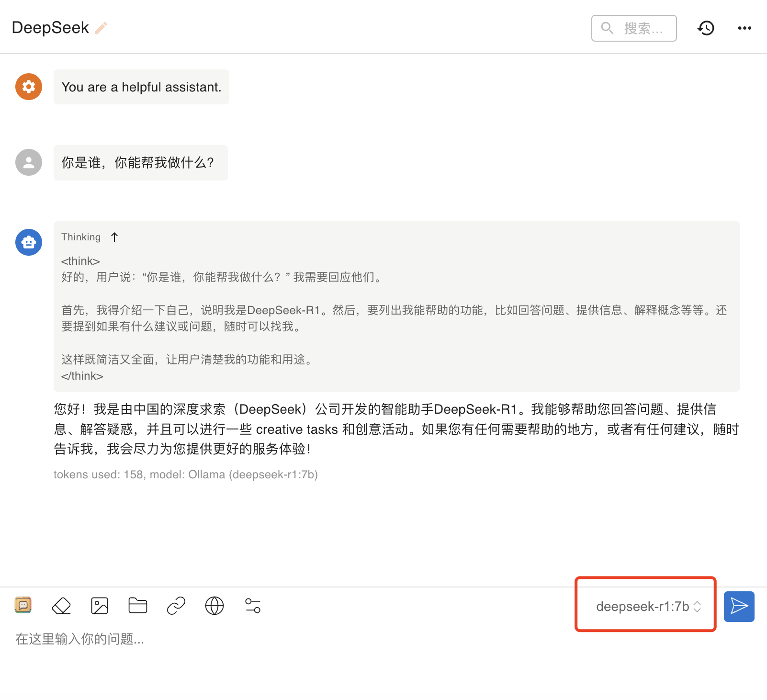Open the deepseek-r1:7b model dropdown
Image resolution: width=767 pixels, height=700 pixels.
pos(648,607)
